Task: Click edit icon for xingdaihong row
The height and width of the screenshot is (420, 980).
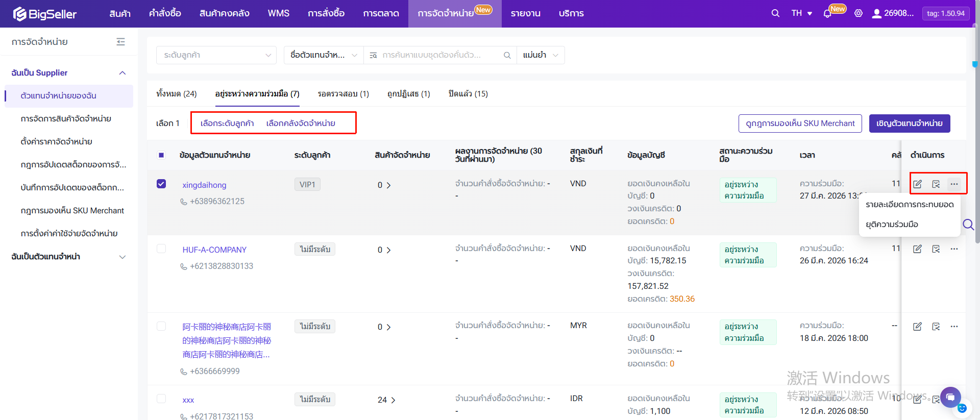Action: point(917,184)
